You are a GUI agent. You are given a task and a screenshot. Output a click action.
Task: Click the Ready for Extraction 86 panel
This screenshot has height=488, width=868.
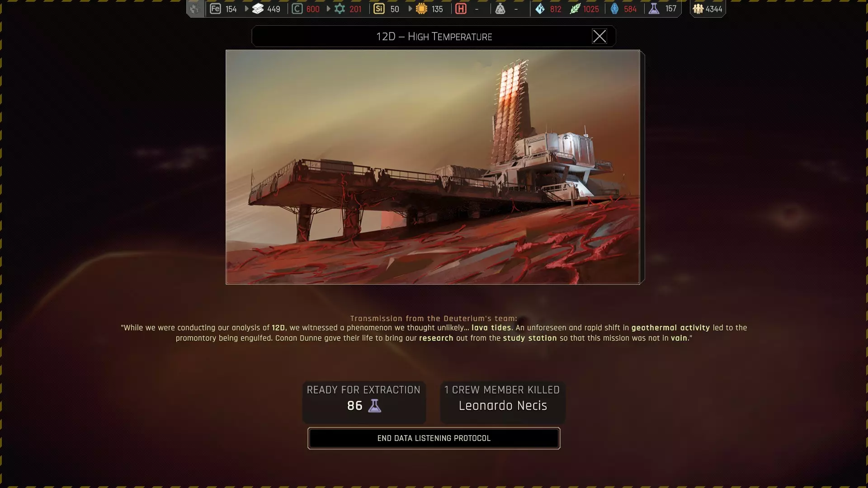coord(364,402)
